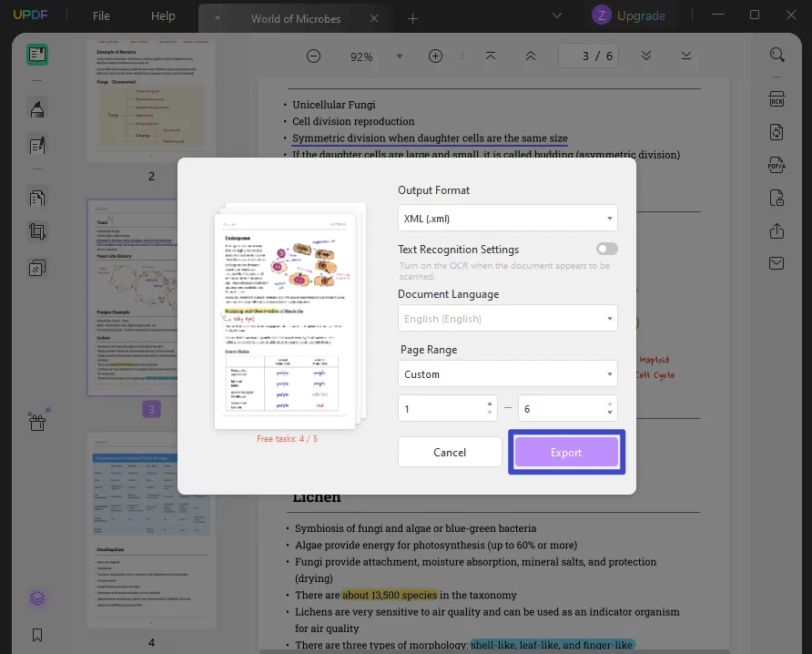Open the Search panel
This screenshot has width=812, height=654.
(x=776, y=55)
